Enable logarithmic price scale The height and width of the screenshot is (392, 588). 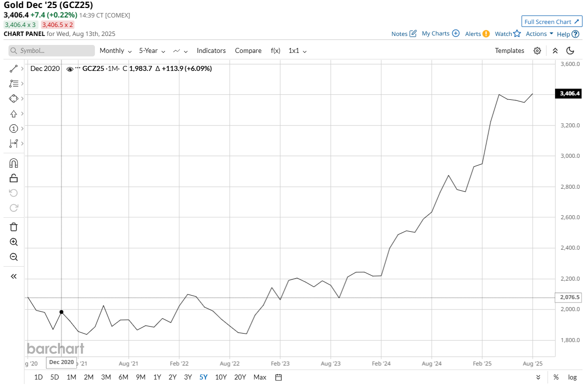coord(572,378)
